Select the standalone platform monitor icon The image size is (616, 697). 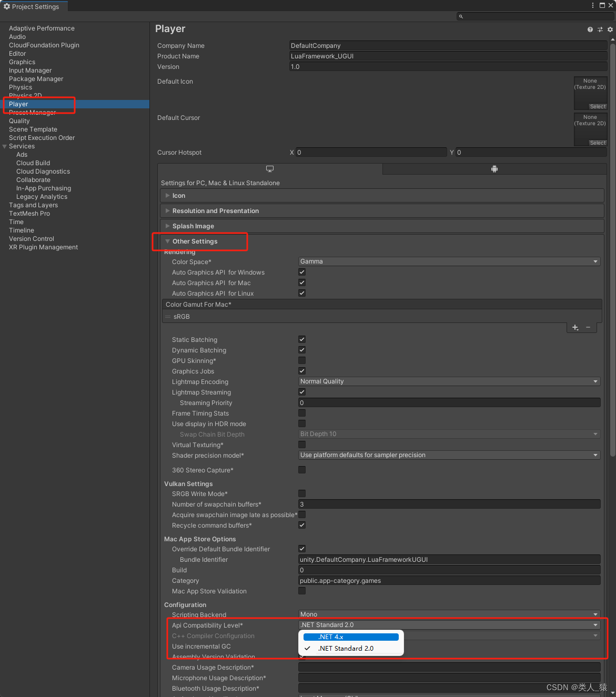tap(270, 169)
